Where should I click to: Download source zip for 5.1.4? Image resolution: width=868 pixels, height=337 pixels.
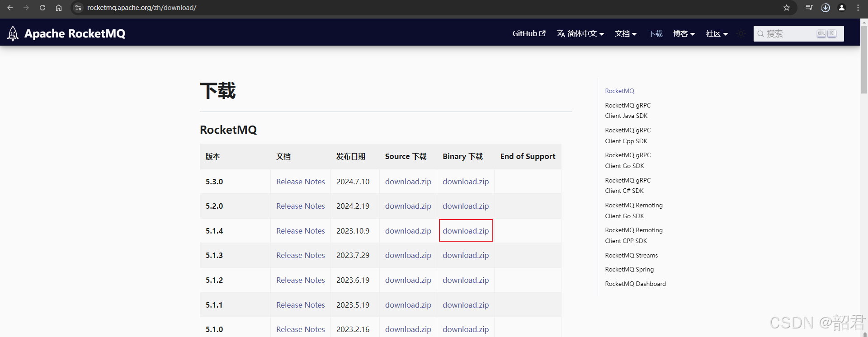point(408,231)
